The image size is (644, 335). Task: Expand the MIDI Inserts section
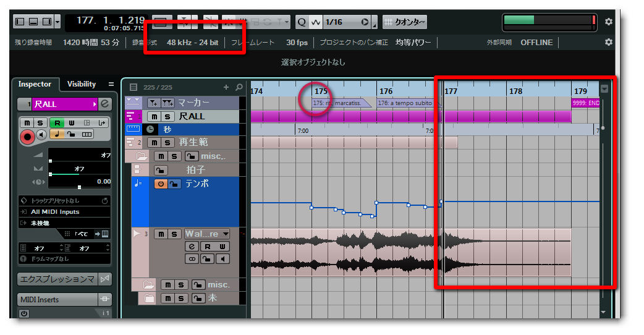coord(57,299)
